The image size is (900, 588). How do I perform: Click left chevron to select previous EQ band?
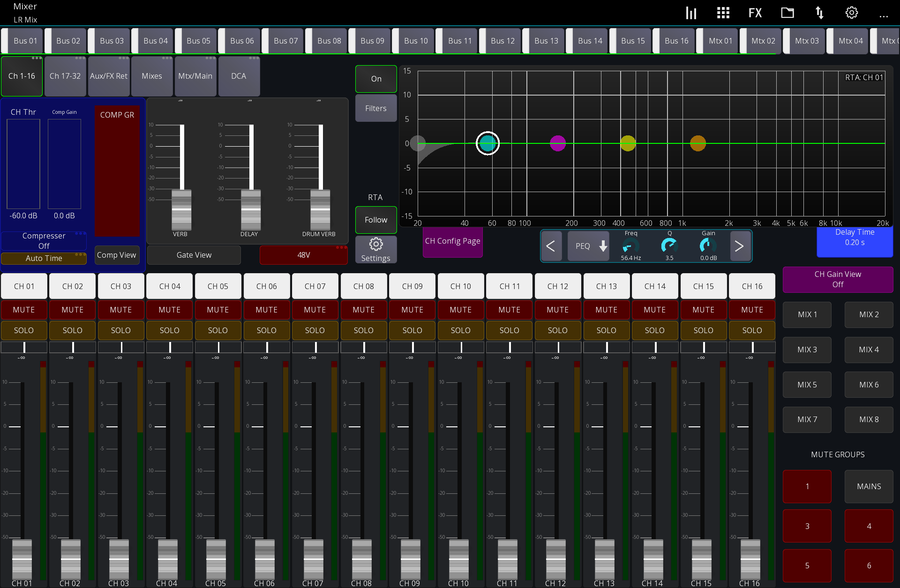[x=552, y=246]
